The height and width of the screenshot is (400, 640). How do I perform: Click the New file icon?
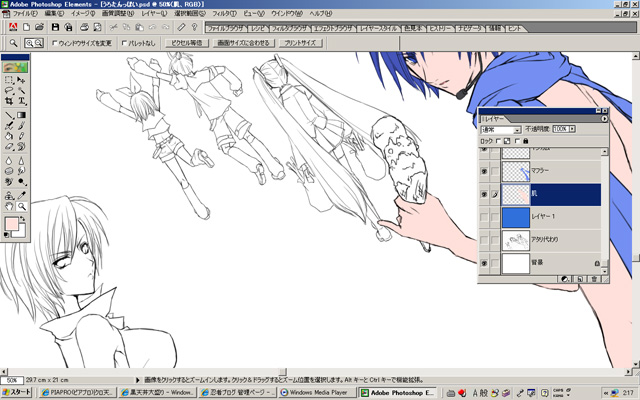click(27, 27)
